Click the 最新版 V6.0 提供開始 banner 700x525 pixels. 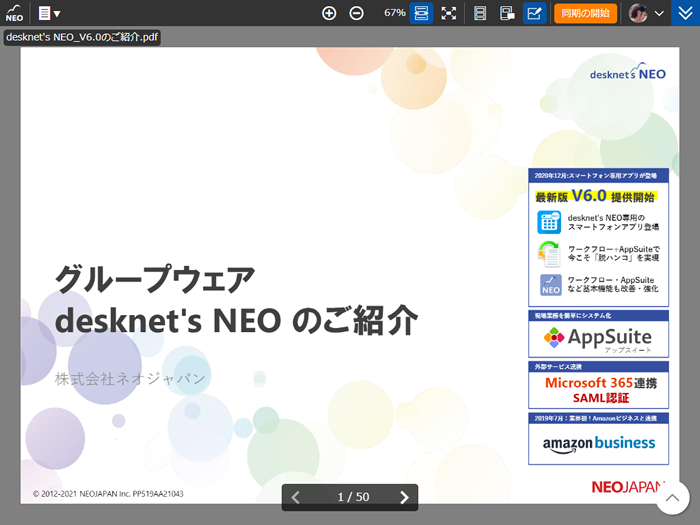pyautogui.click(x=595, y=196)
